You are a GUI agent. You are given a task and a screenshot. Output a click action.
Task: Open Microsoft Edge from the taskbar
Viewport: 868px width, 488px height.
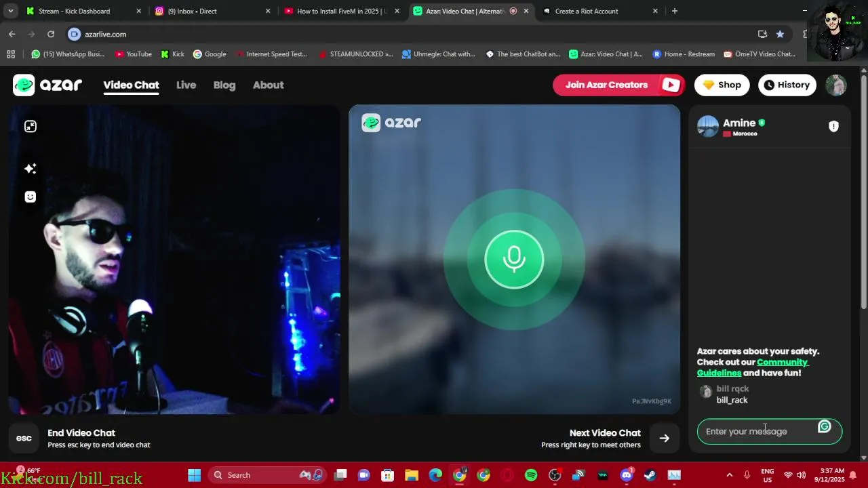(x=435, y=475)
